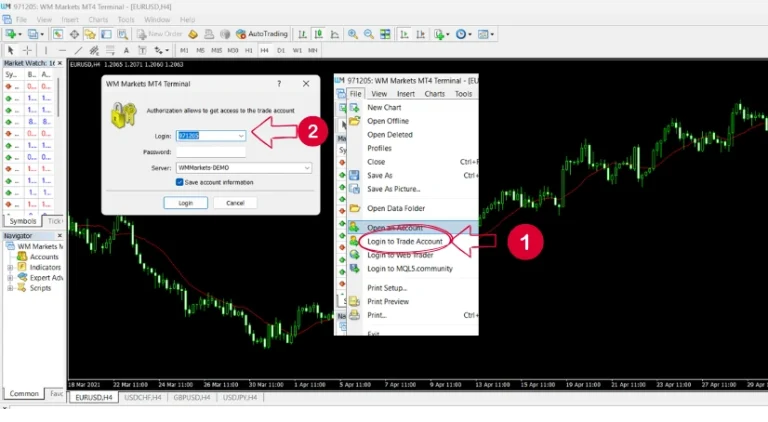Toggle the Terminal panel toolbar icon

coord(106,34)
